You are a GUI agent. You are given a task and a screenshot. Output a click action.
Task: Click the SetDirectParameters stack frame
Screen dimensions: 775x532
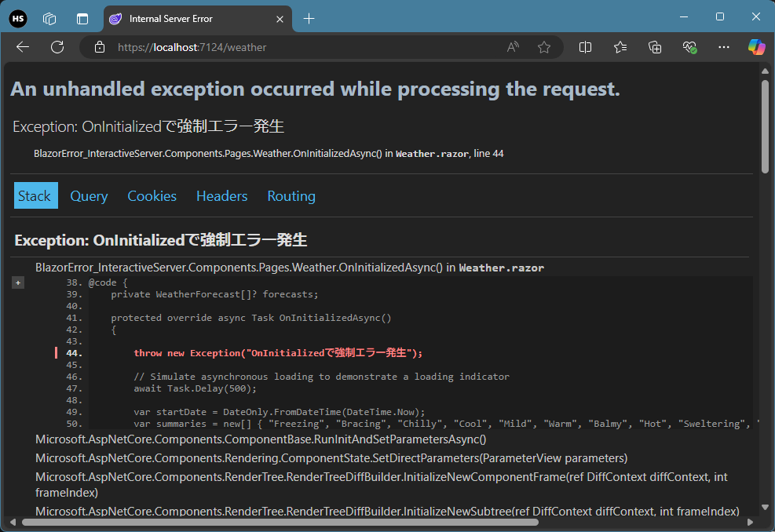point(331,458)
